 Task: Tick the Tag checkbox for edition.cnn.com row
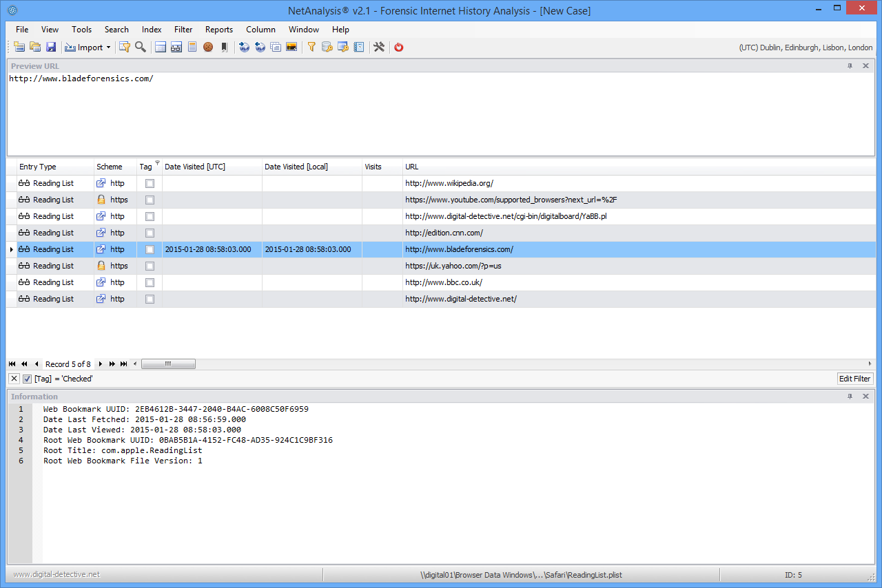(150, 233)
